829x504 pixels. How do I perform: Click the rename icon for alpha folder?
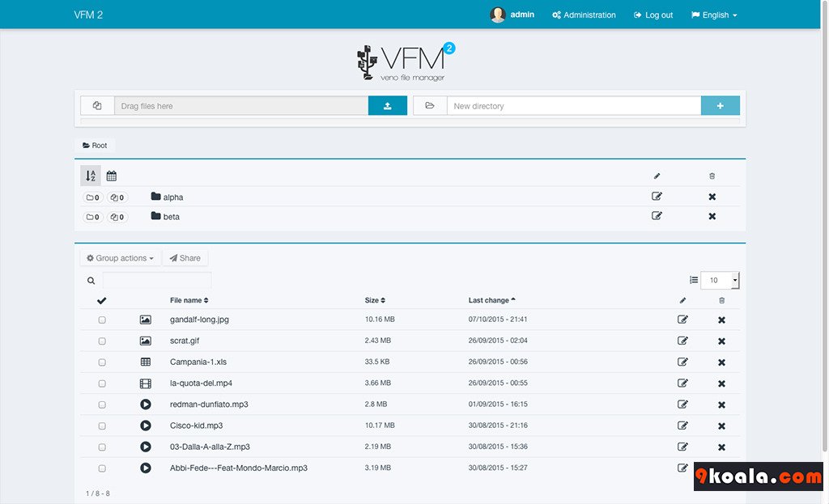pyautogui.click(x=657, y=197)
